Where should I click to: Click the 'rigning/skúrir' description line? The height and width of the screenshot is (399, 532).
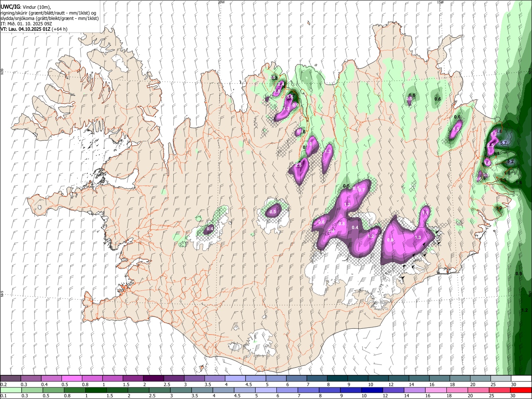tap(48, 12)
